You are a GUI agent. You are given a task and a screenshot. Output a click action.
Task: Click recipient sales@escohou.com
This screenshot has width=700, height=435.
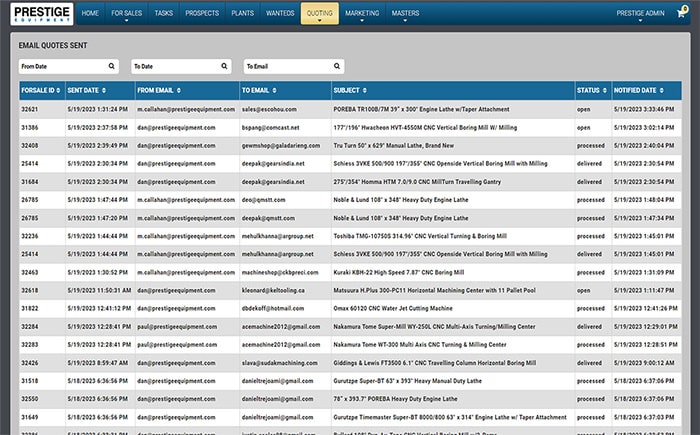pos(269,109)
